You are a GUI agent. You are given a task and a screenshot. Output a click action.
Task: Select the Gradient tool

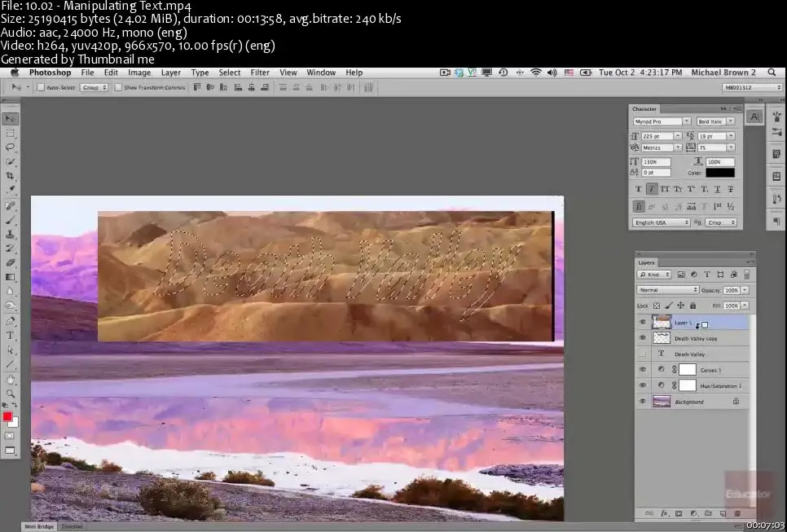[x=10, y=277]
